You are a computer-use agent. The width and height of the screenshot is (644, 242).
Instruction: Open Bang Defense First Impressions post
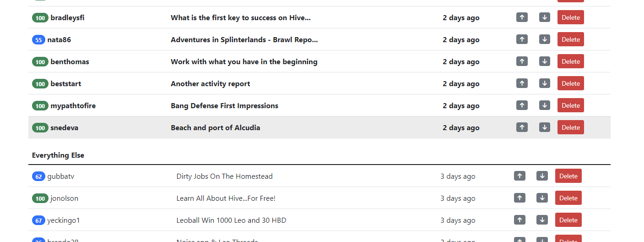pos(224,106)
